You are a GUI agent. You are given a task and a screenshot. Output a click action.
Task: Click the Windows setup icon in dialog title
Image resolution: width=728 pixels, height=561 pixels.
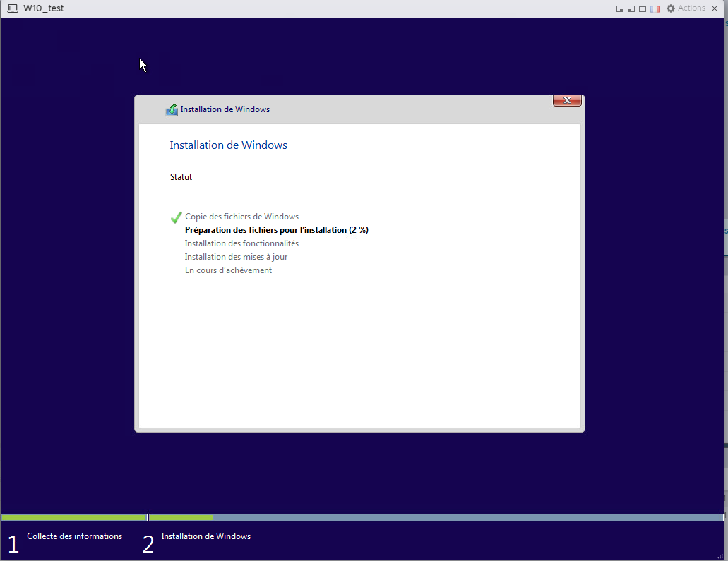tap(172, 110)
